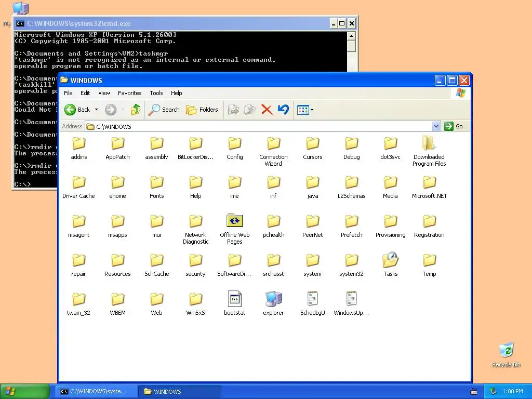Select the Offline Web Pages folder
Screen dimensions: 532x399
[234, 229]
